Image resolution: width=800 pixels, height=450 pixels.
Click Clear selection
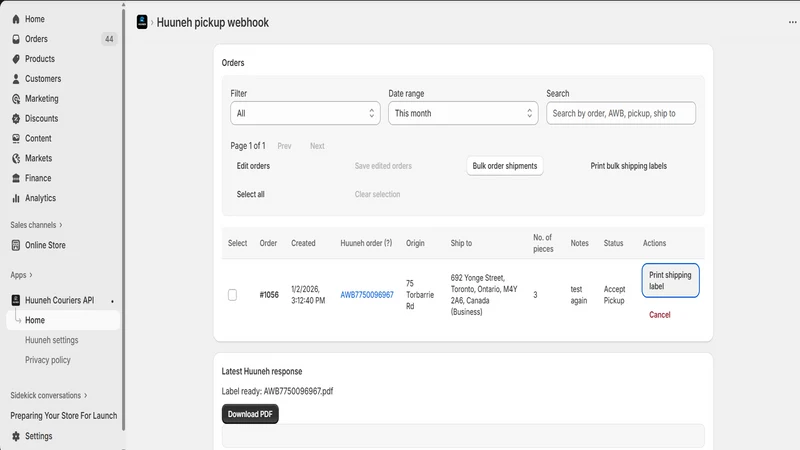point(378,194)
